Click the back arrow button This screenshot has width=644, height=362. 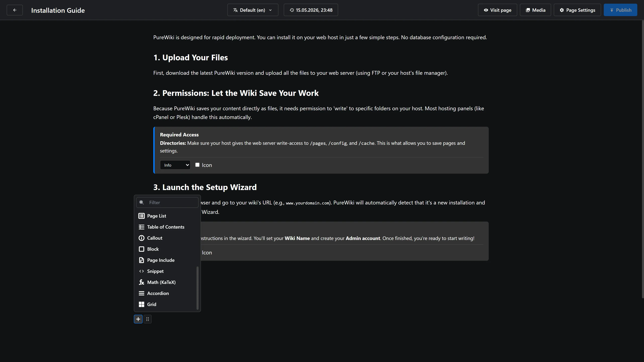click(x=15, y=10)
